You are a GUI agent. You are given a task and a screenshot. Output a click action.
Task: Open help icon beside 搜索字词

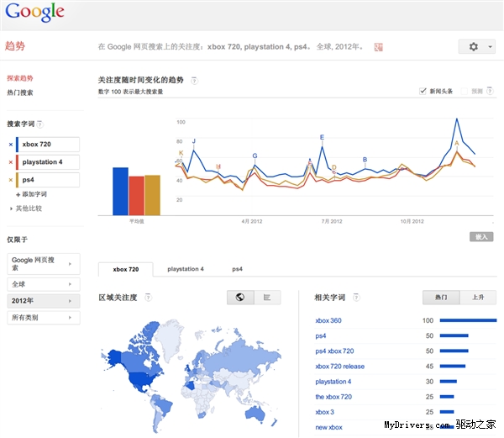coord(39,124)
